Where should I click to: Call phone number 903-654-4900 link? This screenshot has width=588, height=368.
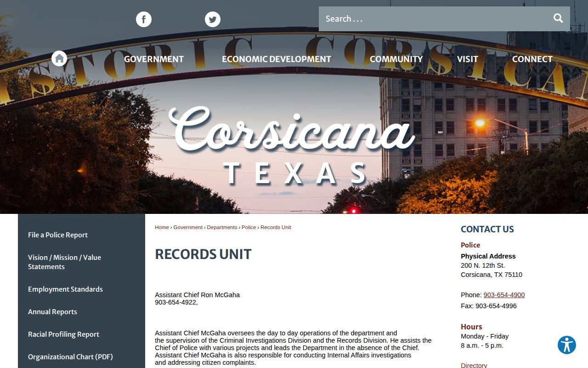pyautogui.click(x=504, y=295)
